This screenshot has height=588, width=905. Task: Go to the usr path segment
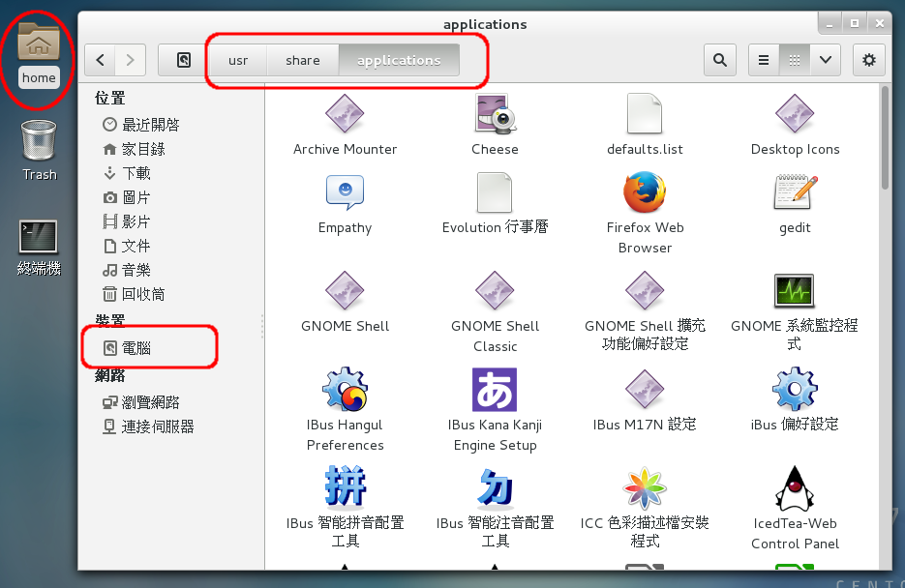tap(238, 60)
